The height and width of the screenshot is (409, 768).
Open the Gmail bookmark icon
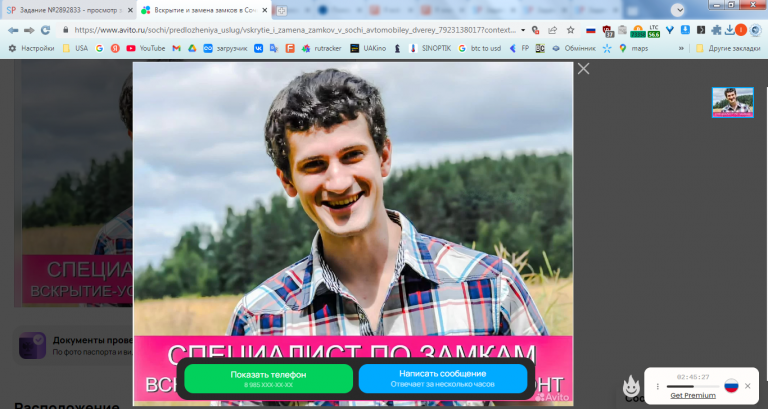click(x=176, y=48)
